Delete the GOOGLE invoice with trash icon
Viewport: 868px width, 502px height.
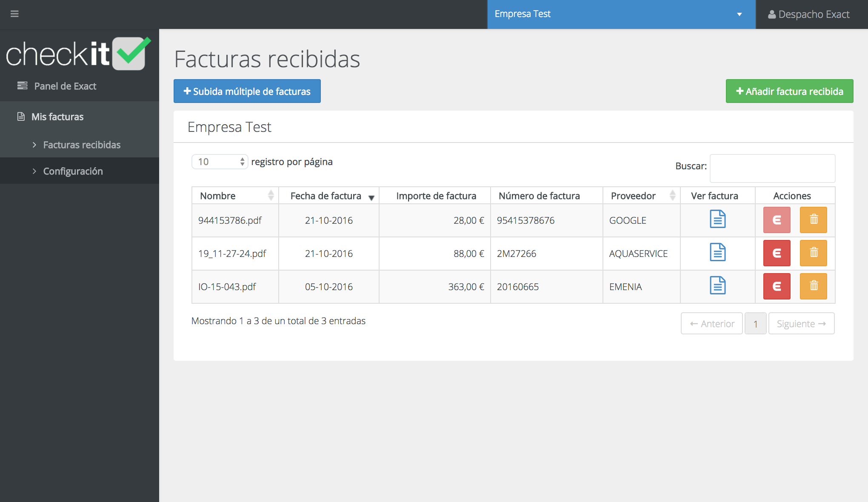[x=813, y=220]
